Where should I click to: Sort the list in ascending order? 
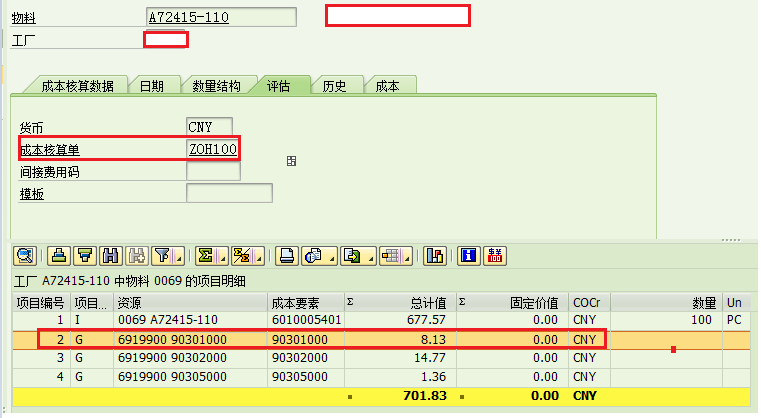59,255
